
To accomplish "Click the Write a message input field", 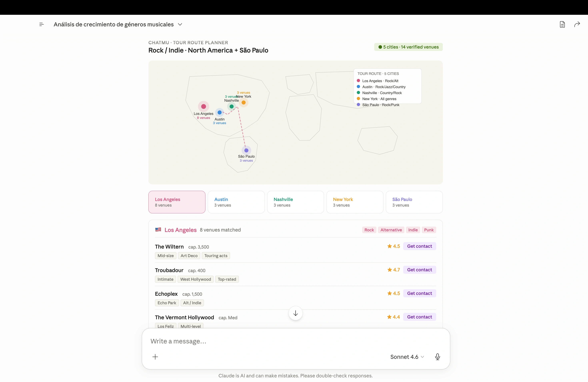I will 295,341.
